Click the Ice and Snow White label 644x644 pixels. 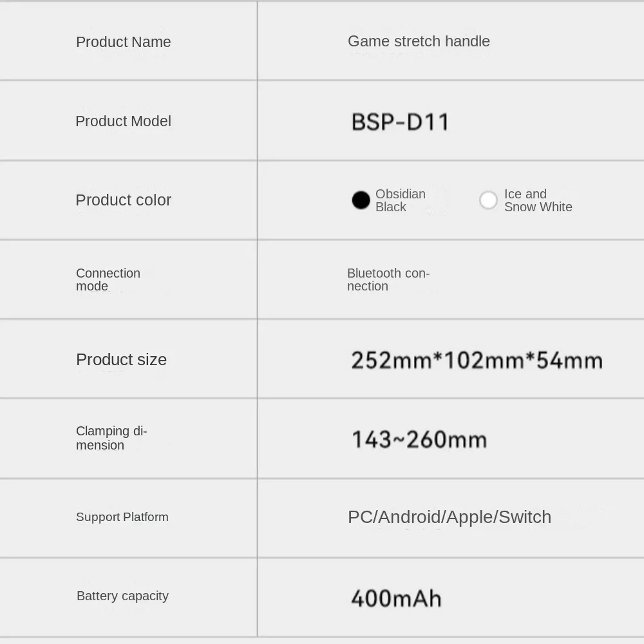click(538, 200)
